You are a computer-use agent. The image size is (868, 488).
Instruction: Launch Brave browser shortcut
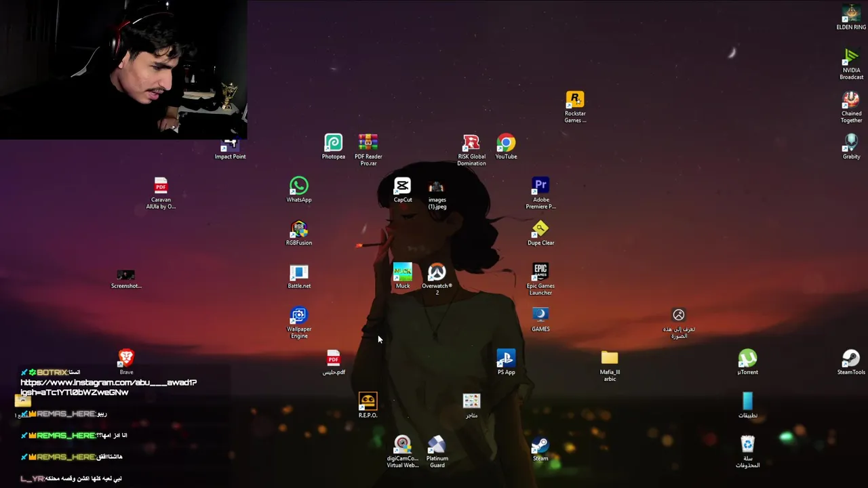[x=126, y=362]
